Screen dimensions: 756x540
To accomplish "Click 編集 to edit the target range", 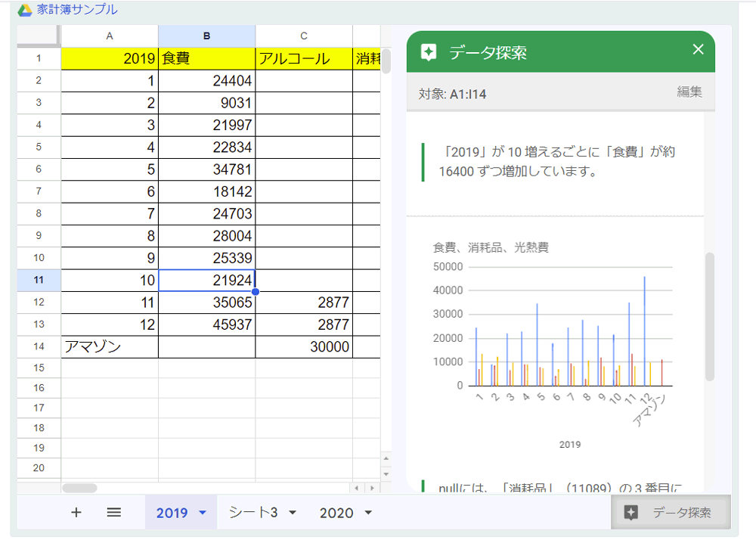I will click(689, 92).
